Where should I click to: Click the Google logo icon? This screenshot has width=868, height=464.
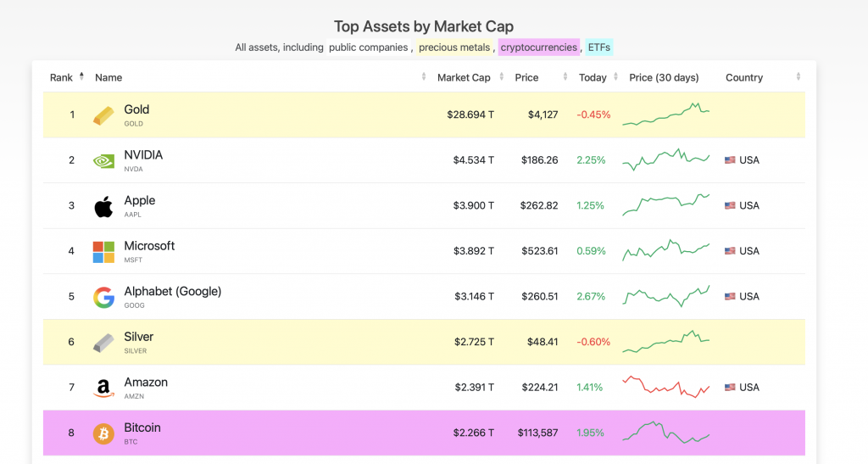click(103, 297)
